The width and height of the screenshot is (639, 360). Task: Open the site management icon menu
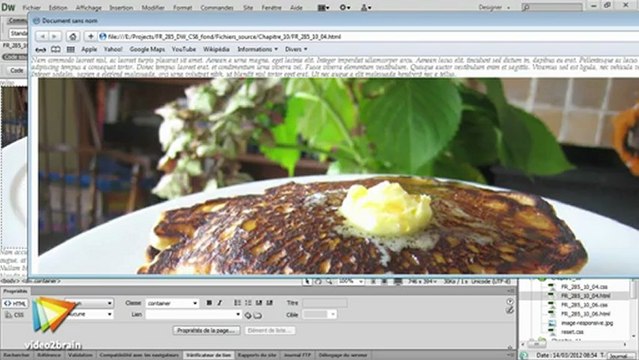click(x=366, y=7)
